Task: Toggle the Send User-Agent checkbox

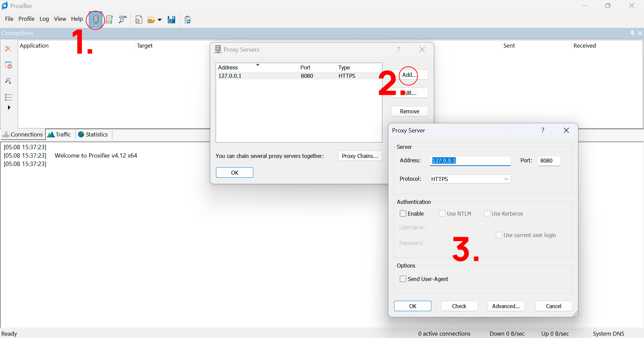Action: 403,279
